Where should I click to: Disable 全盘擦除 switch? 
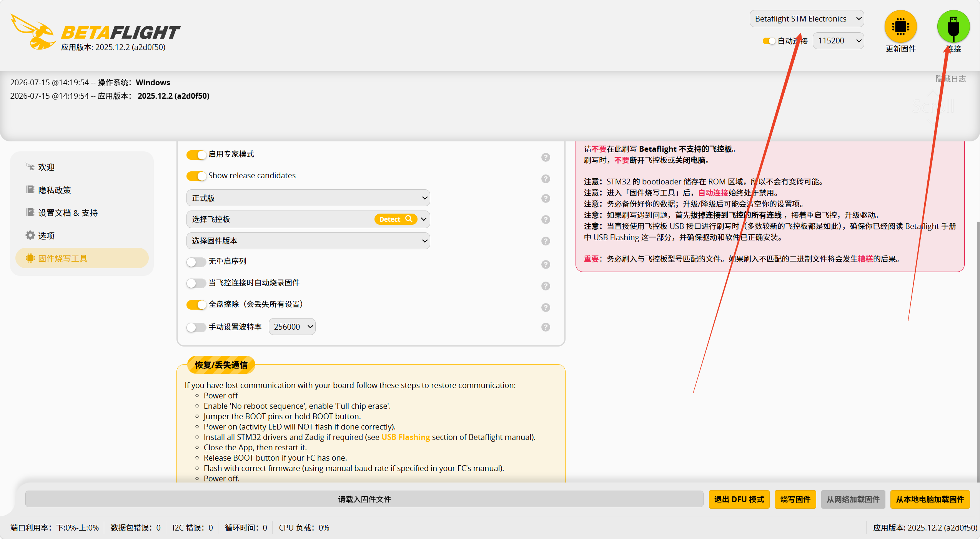[196, 305]
